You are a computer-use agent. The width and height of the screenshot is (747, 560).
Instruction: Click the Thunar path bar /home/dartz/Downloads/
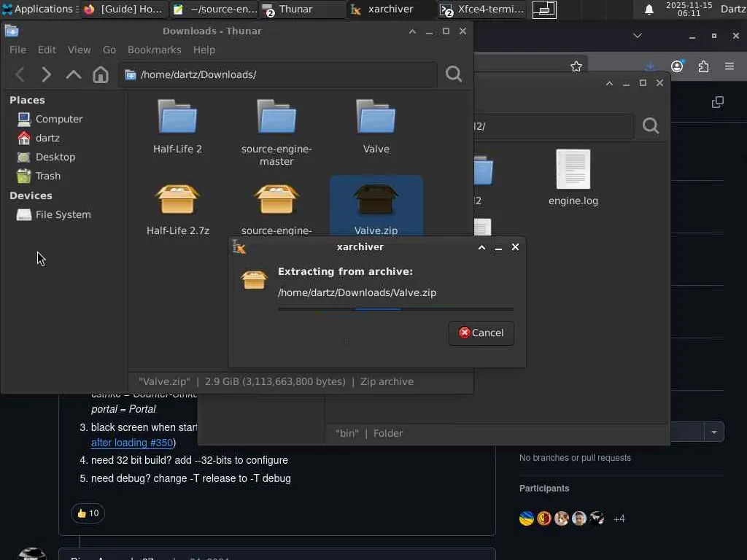pos(277,75)
